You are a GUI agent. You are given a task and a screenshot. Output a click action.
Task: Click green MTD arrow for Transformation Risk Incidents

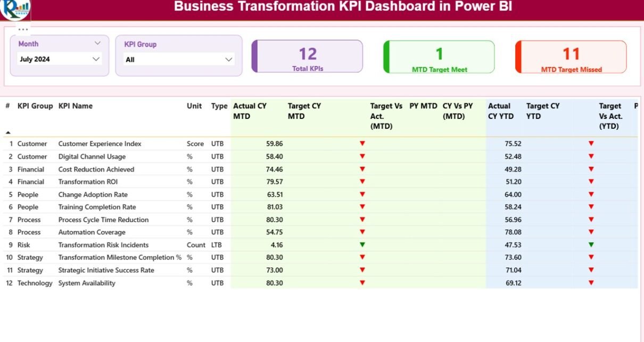point(362,245)
